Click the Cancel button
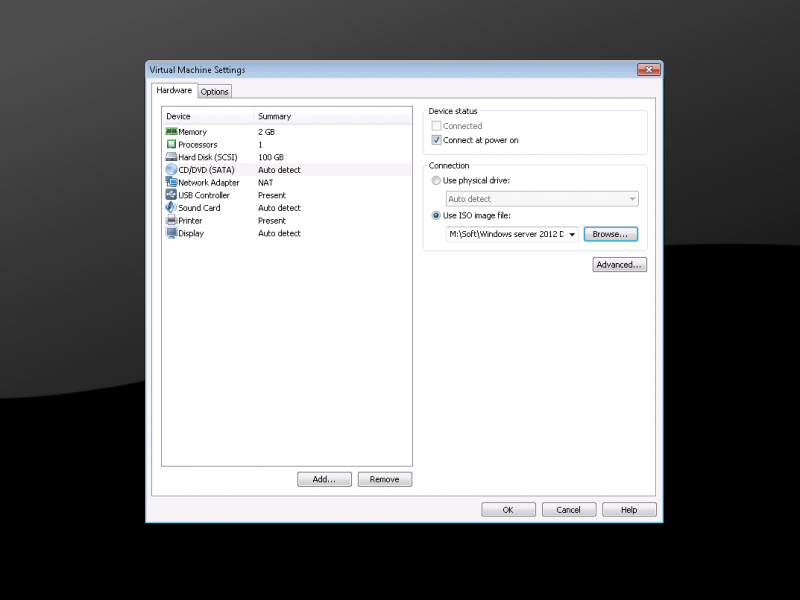This screenshot has width=800, height=600. 569,510
